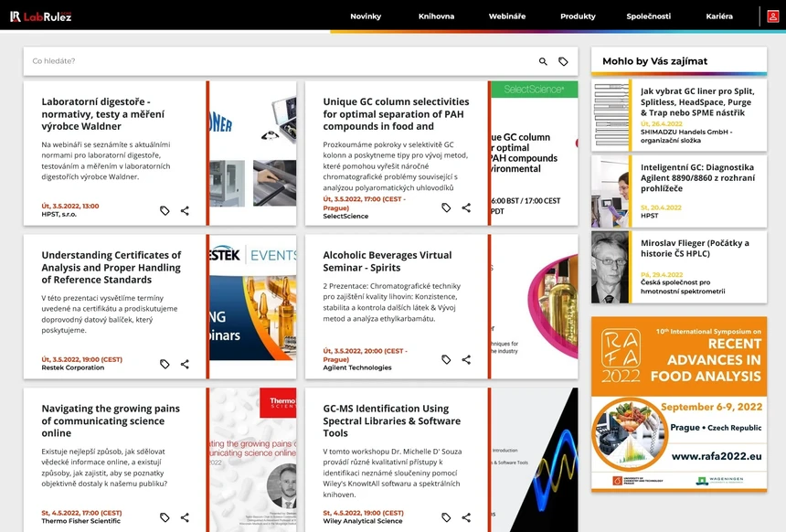Select the Webináře menu item
786x532 pixels.
coord(506,16)
